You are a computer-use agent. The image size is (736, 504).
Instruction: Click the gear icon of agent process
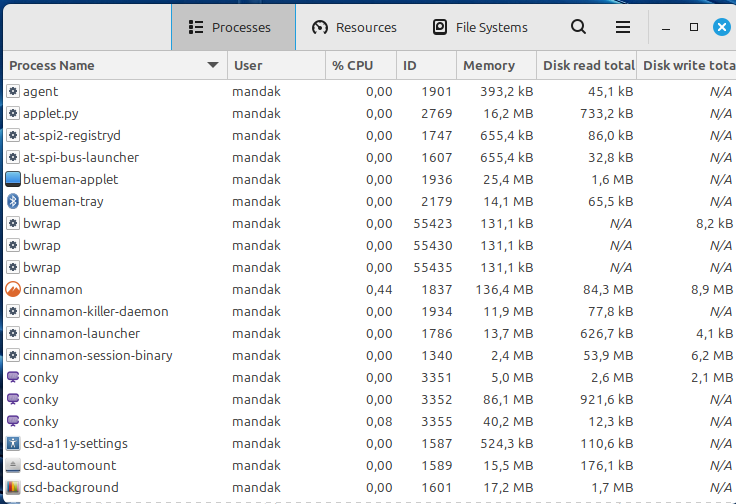point(13,91)
